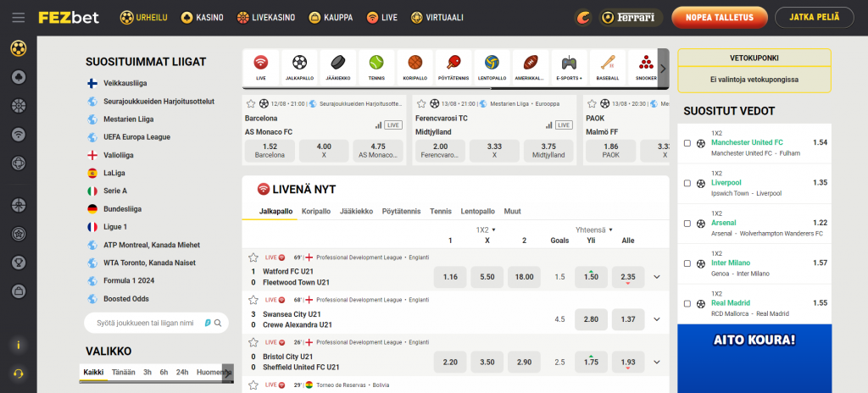Click the Nopea Talletus button
Viewport: 868px width, 393px height.
pyautogui.click(x=720, y=17)
